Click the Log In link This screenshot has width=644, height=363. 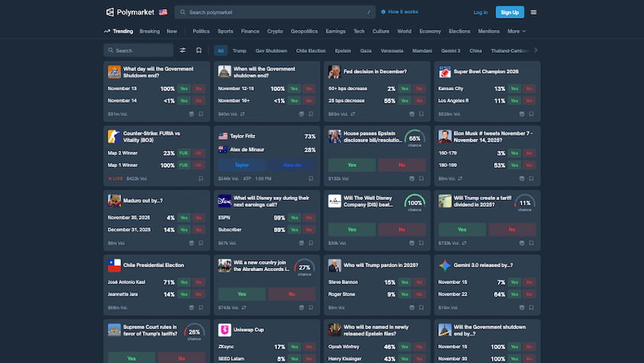480,12
